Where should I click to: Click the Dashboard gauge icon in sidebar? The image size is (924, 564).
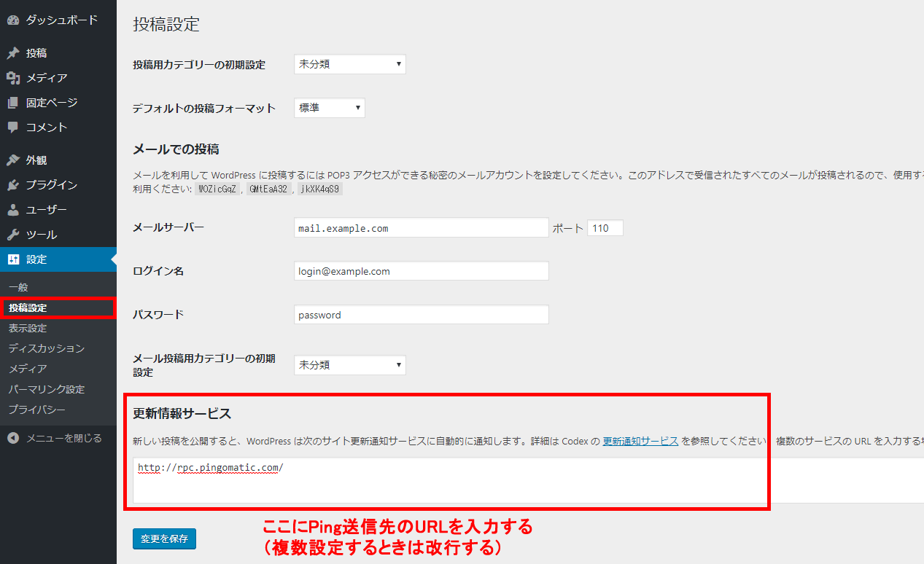pos(13,20)
